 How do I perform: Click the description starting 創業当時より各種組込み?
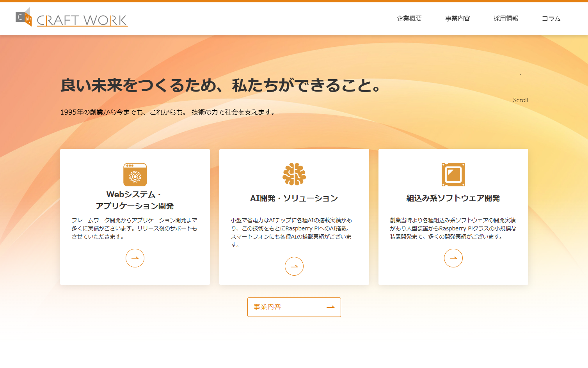(x=453, y=228)
